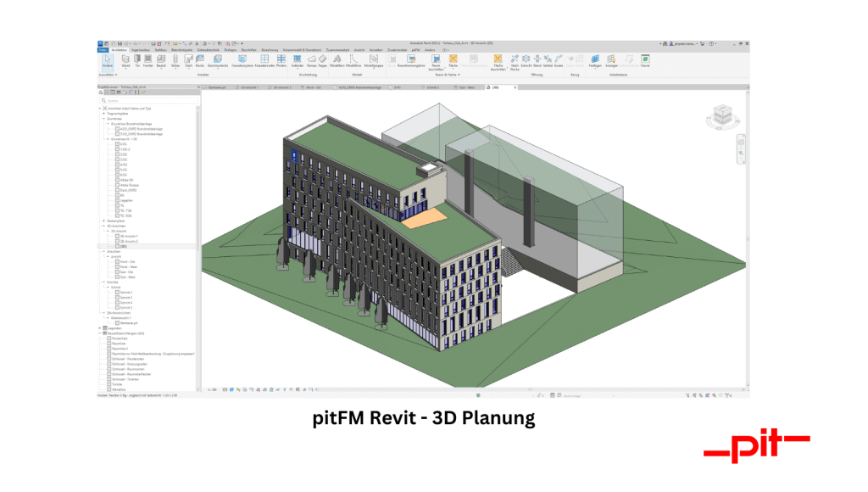This screenshot has width=868, height=492.
Task: Select the Tür (door) tool
Action: (137, 61)
